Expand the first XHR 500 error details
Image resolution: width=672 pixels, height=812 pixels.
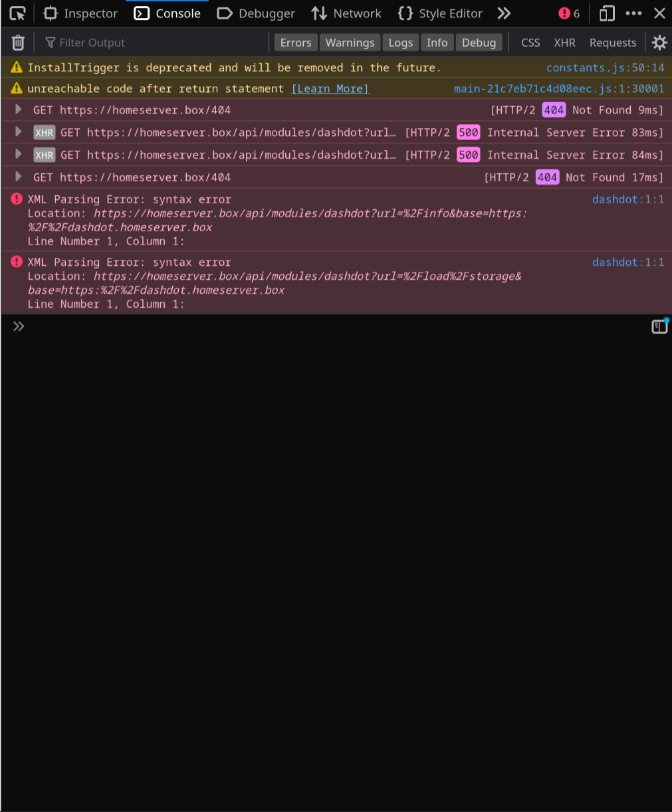pos(18,132)
